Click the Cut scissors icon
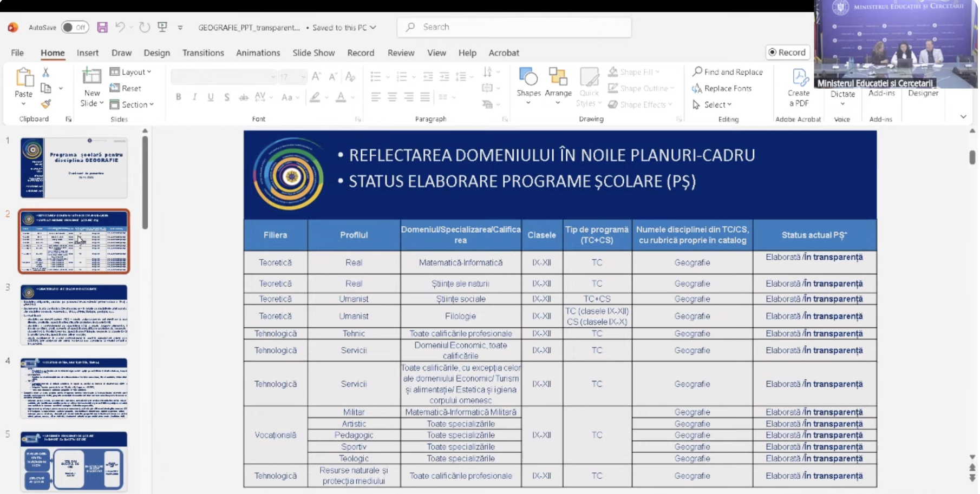Viewport: 980px width, 494px height. pos(46,72)
